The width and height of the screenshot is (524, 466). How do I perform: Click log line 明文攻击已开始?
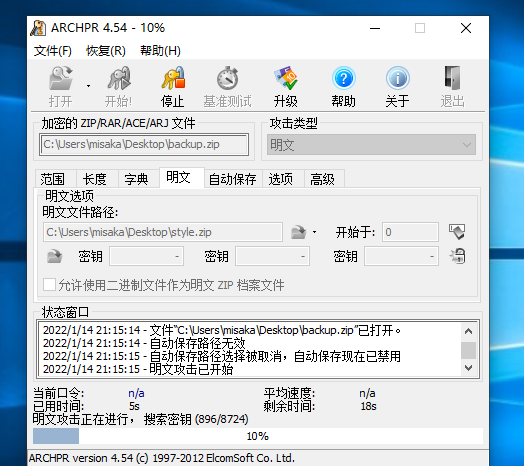coord(138,369)
